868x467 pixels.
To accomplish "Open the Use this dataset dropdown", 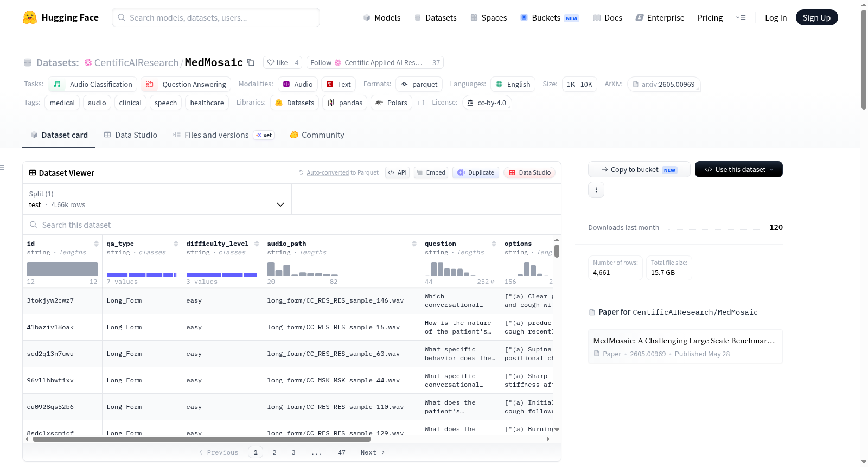I will (x=739, y=169).
